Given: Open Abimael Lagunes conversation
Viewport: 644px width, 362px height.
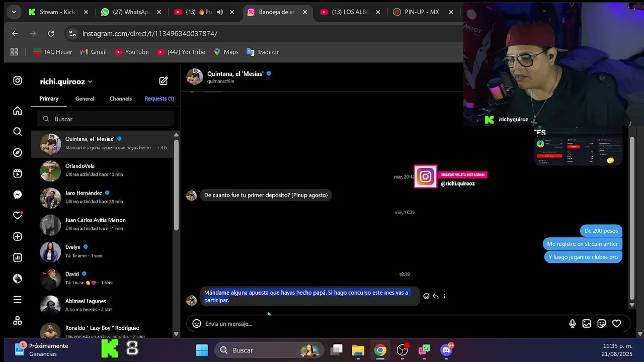Looking at the screenshot, I should (102, 306).
